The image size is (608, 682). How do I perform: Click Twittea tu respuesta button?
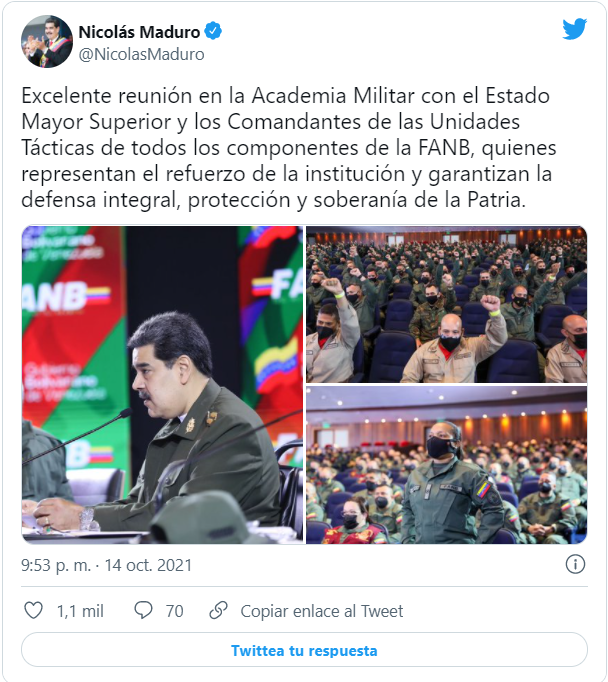tap(304, 650)
